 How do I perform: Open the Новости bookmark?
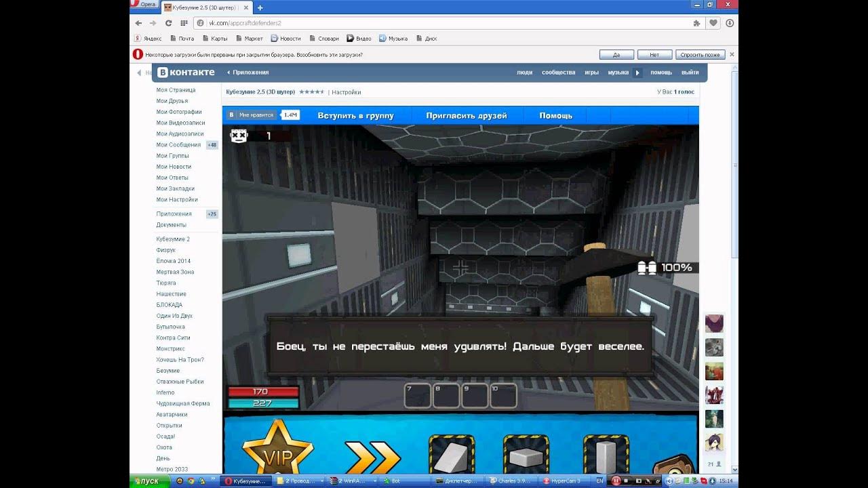coord(285,39)
